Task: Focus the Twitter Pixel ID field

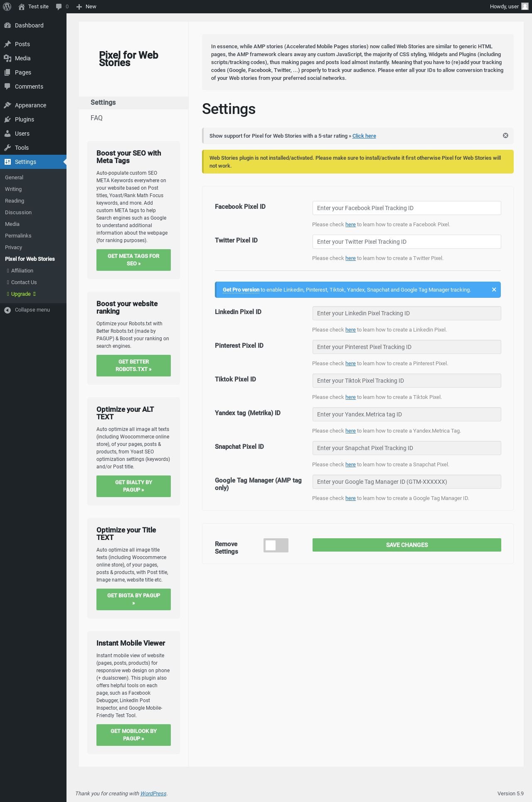Action: [x=407, y=242]
